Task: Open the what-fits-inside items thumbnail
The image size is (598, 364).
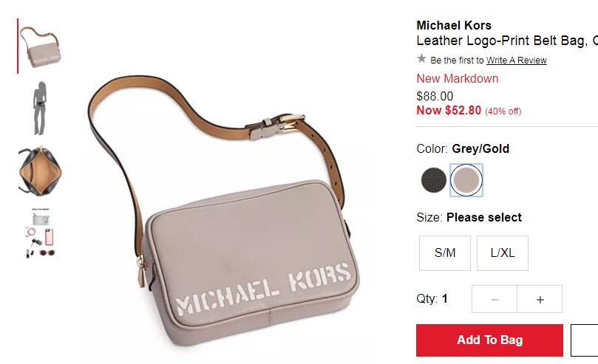Action: tap(40, 233)
